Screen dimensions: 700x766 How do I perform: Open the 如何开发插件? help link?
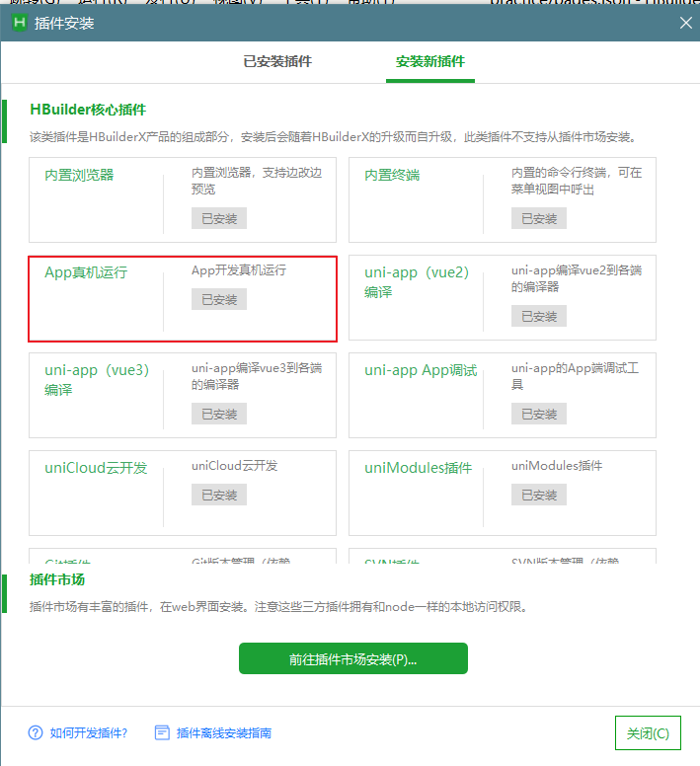point(89,732)
